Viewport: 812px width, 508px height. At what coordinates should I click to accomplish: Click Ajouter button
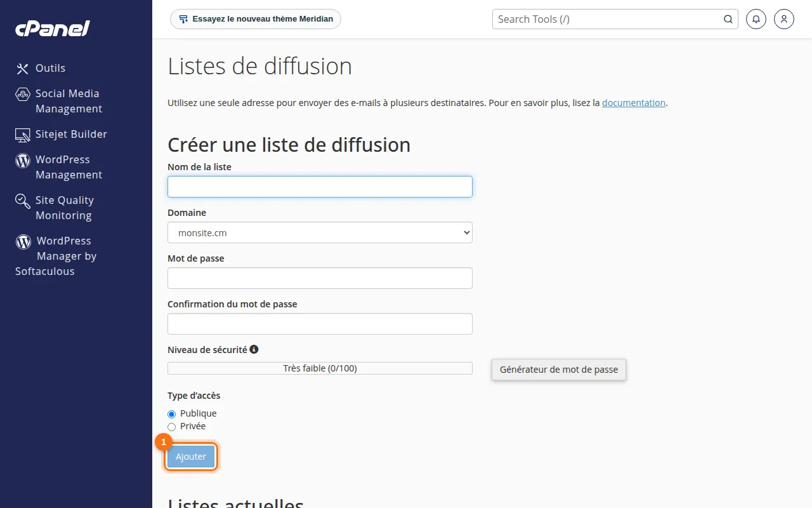(191, 457)
